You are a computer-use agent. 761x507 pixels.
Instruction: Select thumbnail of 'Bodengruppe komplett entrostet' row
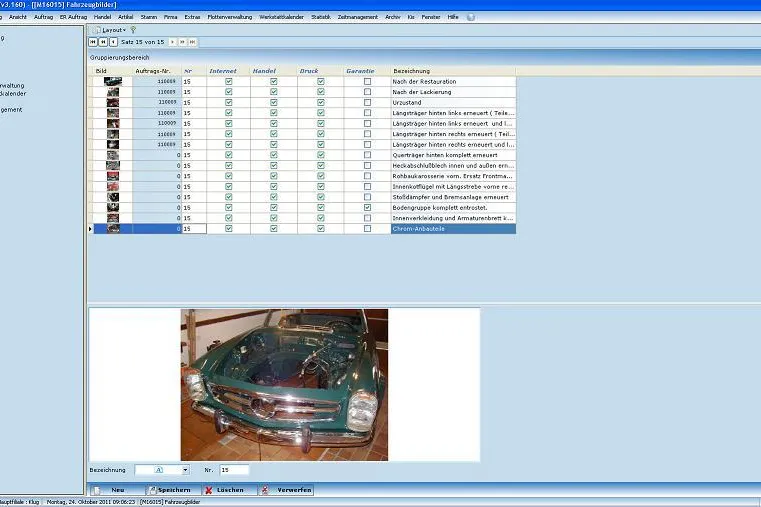(113, 208)
